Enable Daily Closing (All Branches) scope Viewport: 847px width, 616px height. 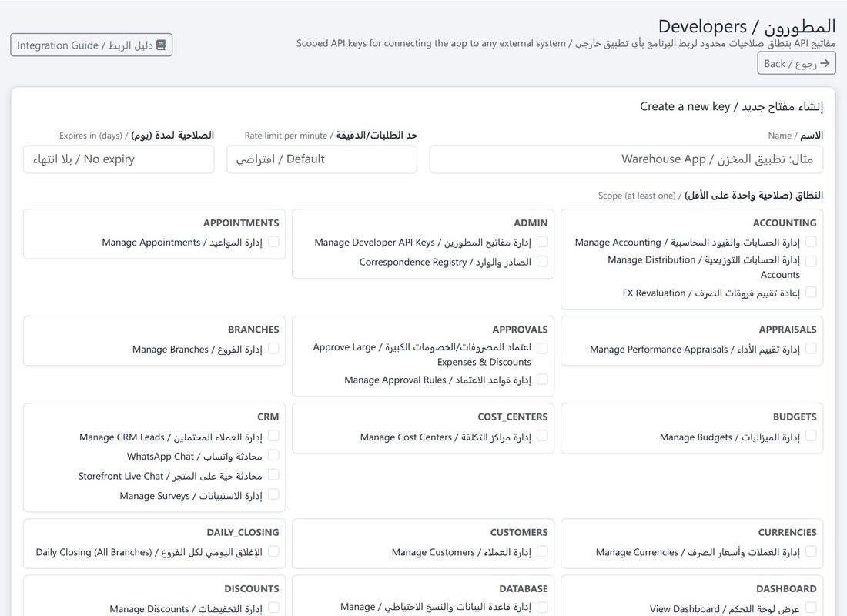coord(274,551)
